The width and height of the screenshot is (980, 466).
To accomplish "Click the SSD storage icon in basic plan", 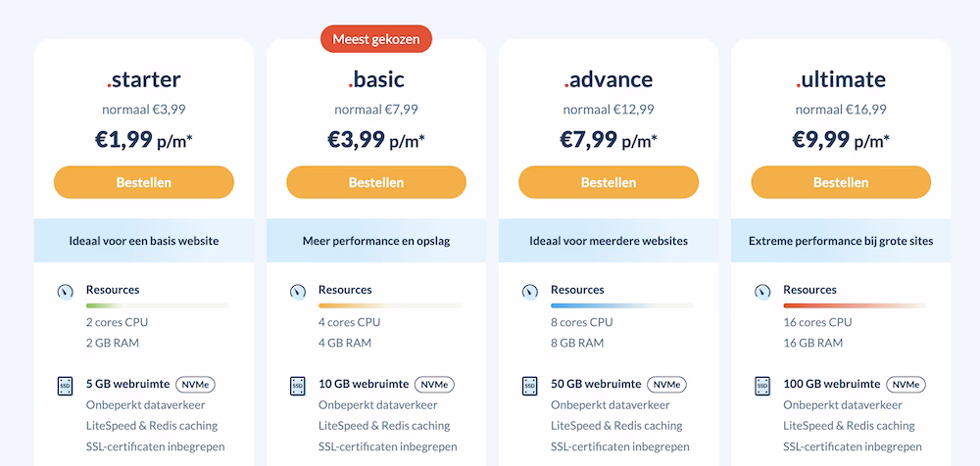I will (x=298, y=386).
